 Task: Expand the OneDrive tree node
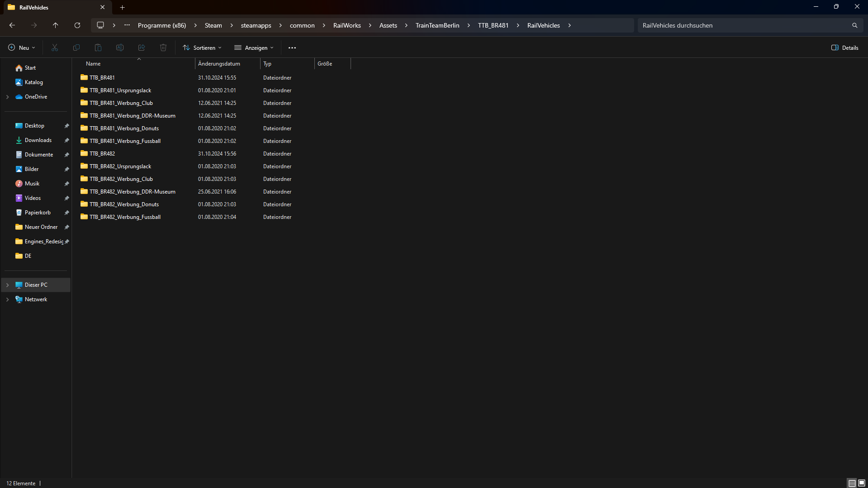click(x=8, y=97)
